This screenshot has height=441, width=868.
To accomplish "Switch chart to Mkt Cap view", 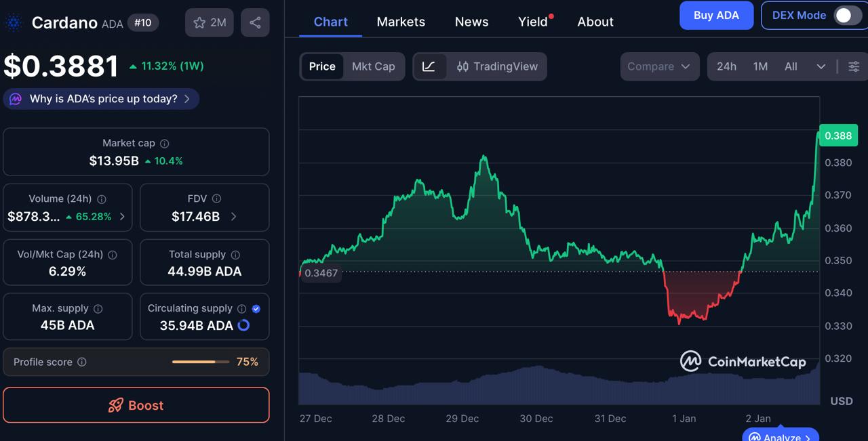I will pyautogui.click(x=374, y=66).
